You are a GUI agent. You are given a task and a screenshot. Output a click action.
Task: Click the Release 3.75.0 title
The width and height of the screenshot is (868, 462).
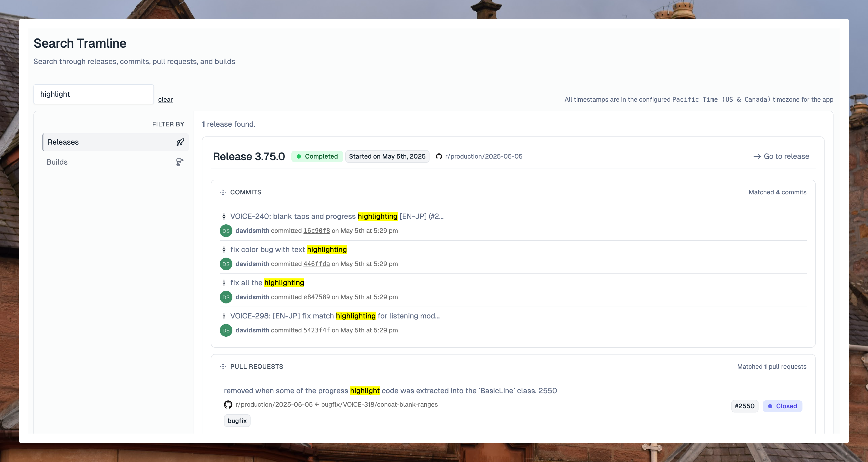pos(249,156)
